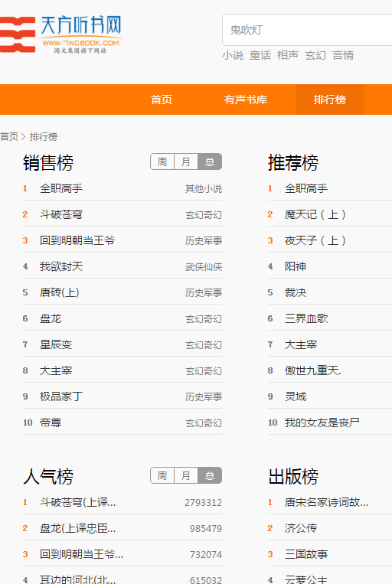Open 斗破苍穹 in 销售榜
392x584 pixels.
[x=61, y=214]
